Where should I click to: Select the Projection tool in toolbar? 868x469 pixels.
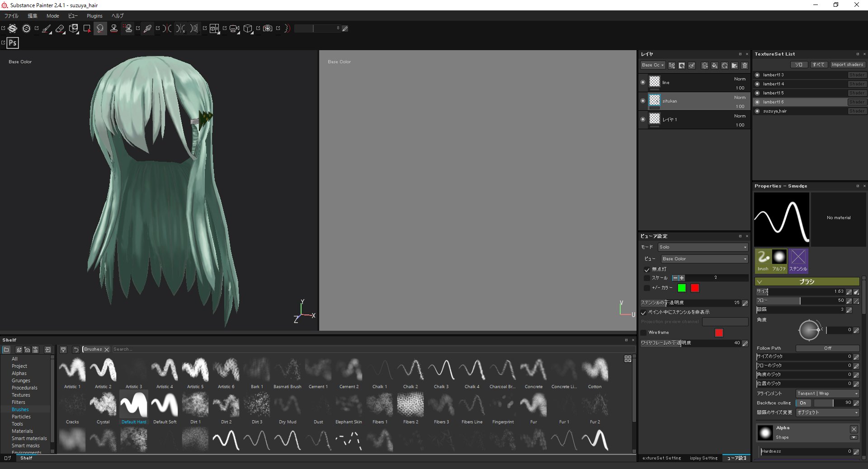74,29
